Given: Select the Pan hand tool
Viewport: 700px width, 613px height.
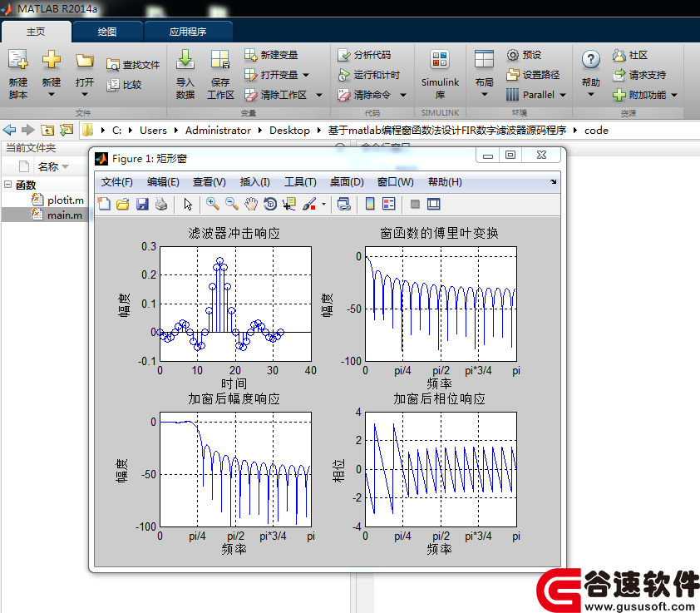Looking at the screenshot, I should click(251, 204).
